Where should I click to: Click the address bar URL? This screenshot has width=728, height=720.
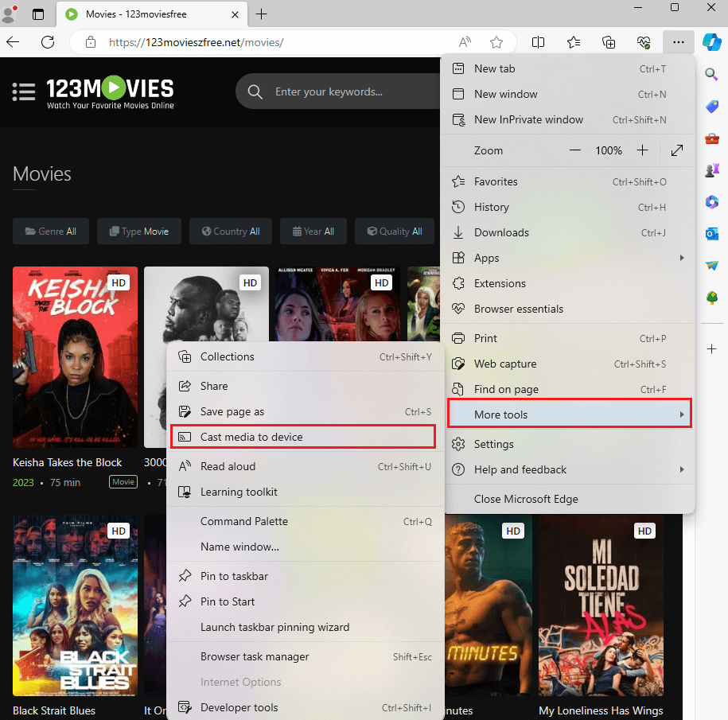coord(196,42)
